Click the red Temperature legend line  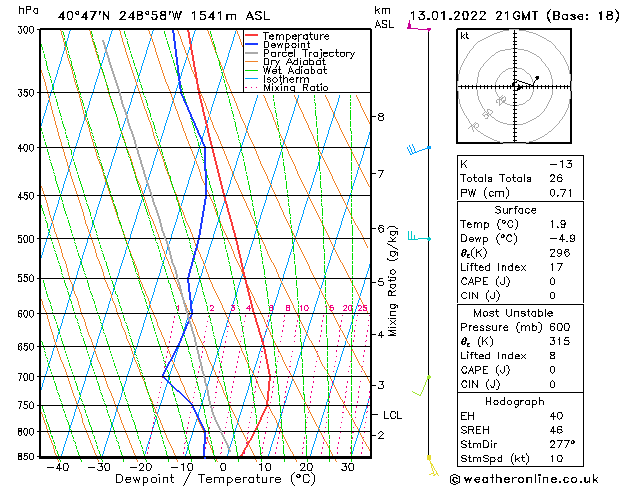[x=252, y=36]
